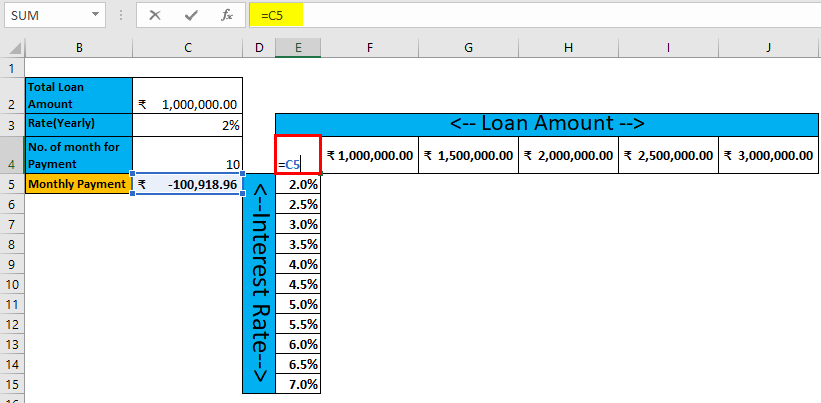Select row 10 header
This screenshot has height=403, width=821.
13,284
